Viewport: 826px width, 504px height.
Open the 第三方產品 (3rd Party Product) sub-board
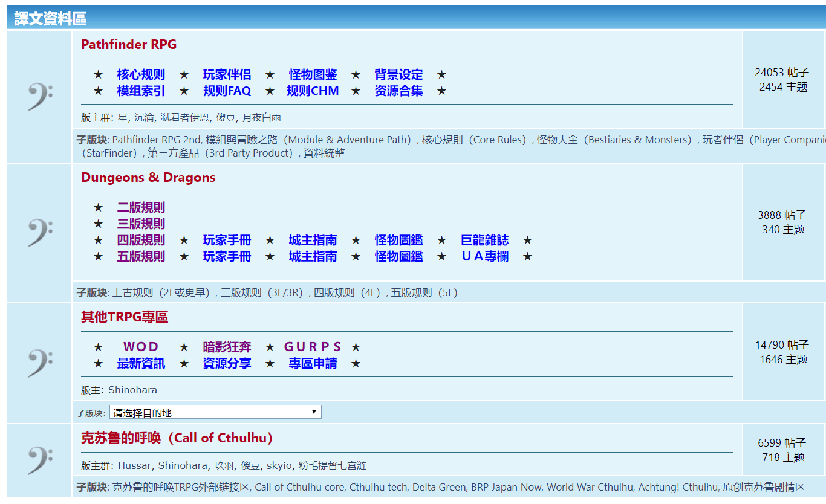pos(223,153)
